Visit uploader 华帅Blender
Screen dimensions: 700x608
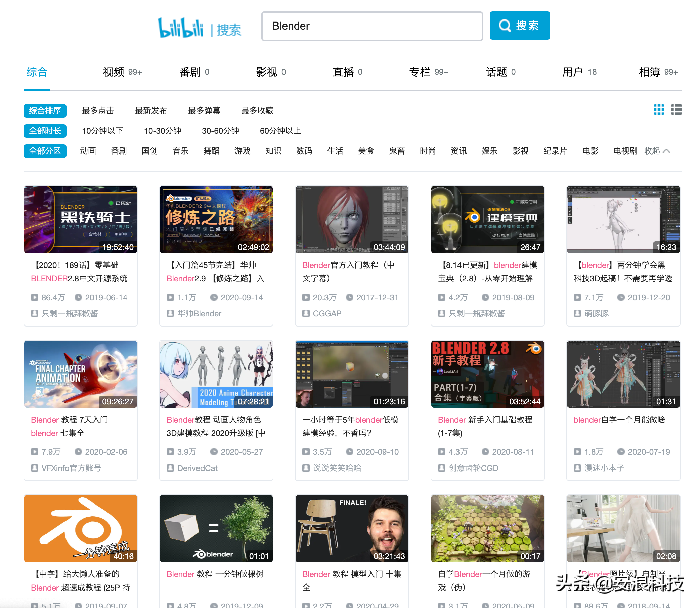(199, 313)
